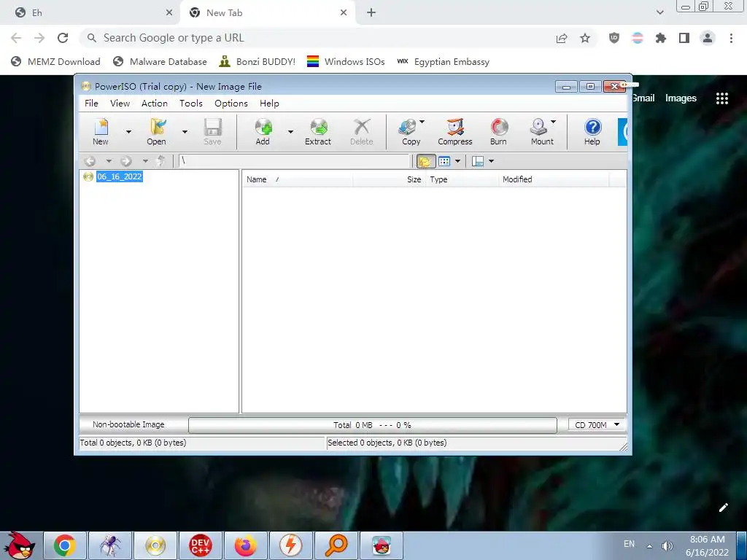Click the magnifier search taskbar icon
Image resolution: width=747 pixels, height=560 pixels.
[x=336, y=545]
